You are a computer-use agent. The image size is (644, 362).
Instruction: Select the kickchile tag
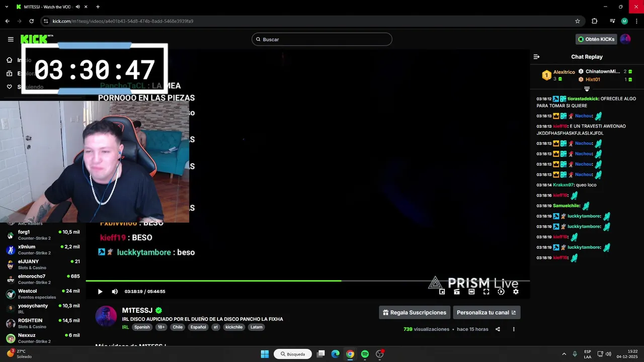coord(234,327)
